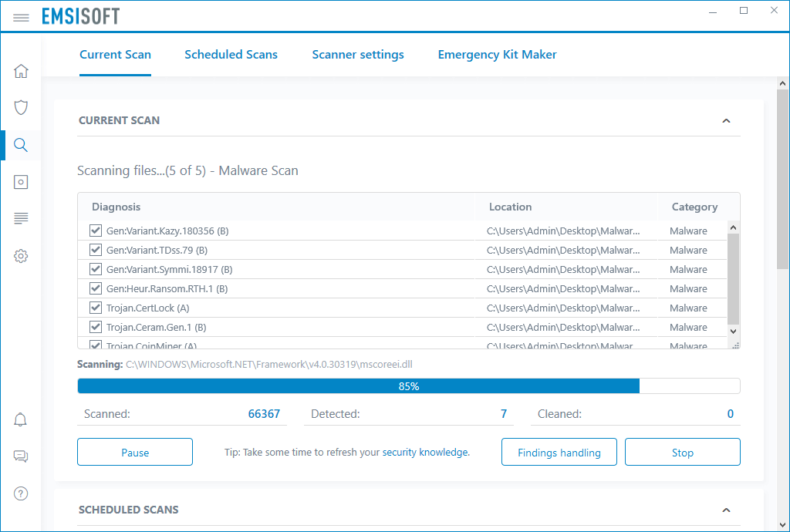Pause the running malware scan
The height and width of the screenshot is (532, 790).
(134, 452)
